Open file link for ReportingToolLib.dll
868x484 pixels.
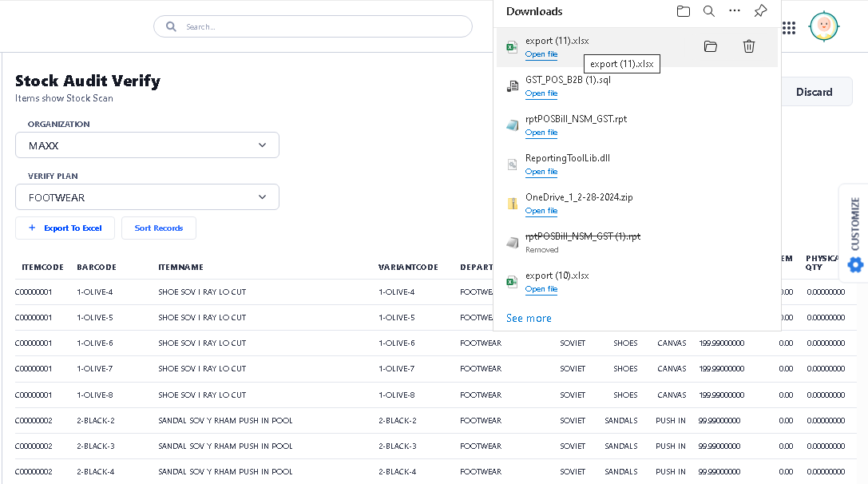pos(541,172)
